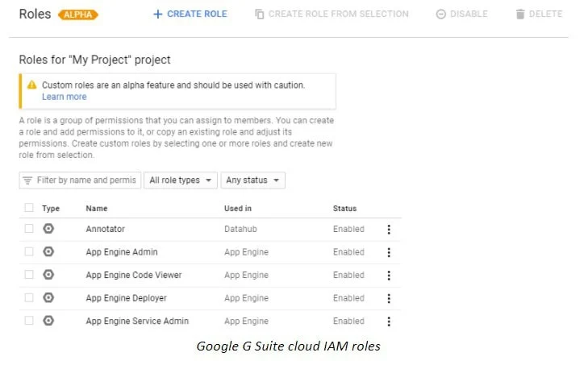588x365 pixels.
Task: Click the App Engine Admin role name
Action: pos(122,252)
